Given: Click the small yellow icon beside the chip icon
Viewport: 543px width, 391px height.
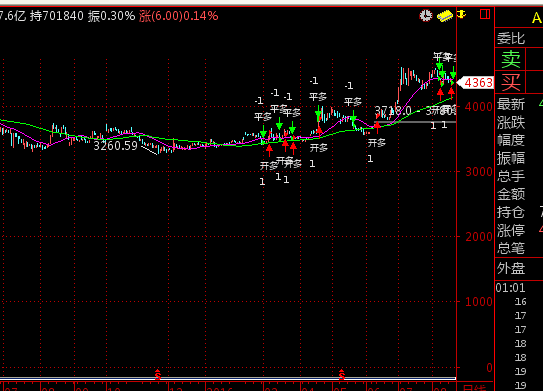Looking at the screenshot, I should tap(462, 15).
